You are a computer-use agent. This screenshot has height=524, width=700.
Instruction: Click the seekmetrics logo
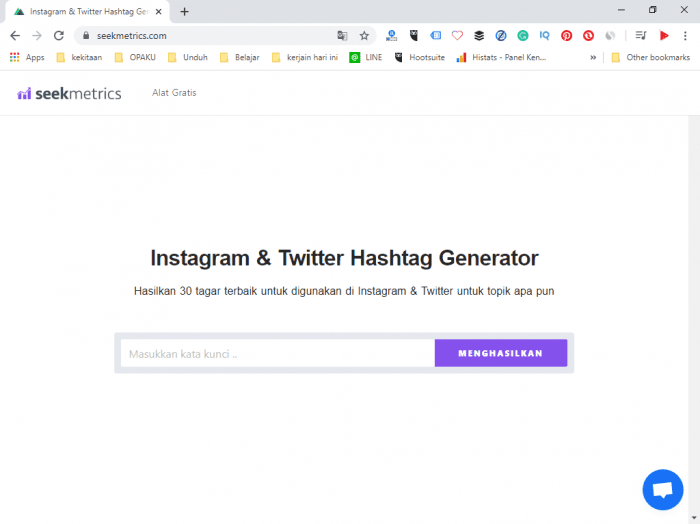(x=69, y=93)
